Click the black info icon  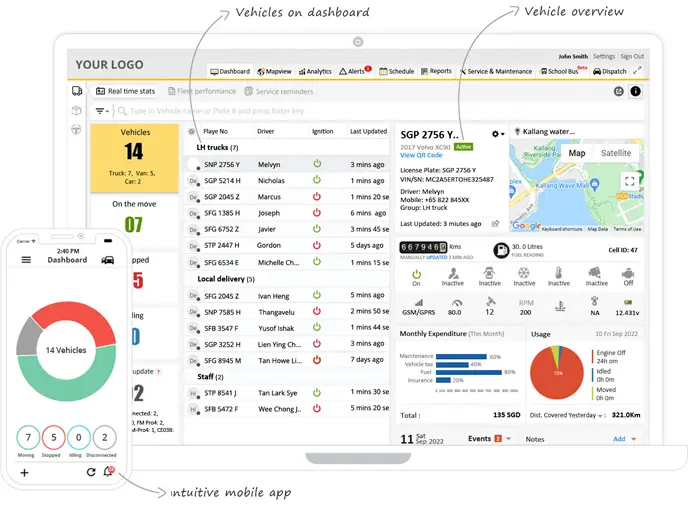coord(635,91)
